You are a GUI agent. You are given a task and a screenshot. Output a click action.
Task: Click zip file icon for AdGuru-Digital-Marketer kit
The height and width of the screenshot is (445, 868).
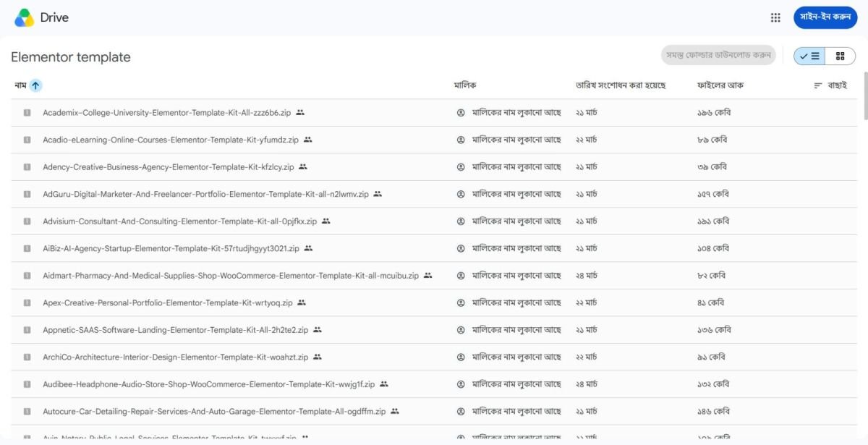point(27,194)
